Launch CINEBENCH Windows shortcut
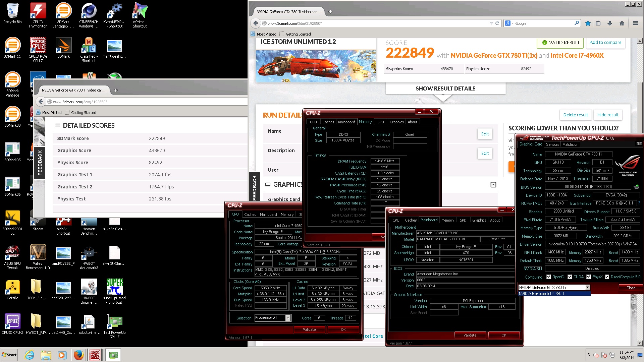 tap(89, 15)
